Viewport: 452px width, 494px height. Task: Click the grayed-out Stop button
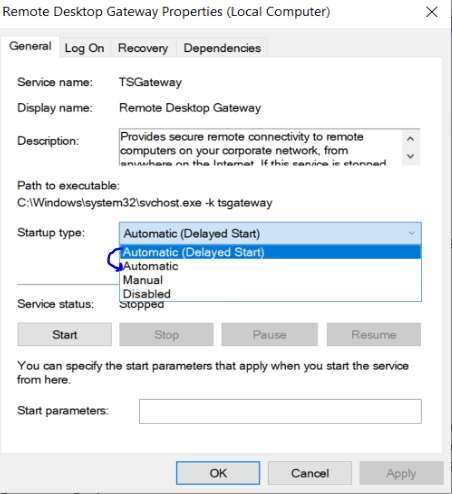click(166, 334)
